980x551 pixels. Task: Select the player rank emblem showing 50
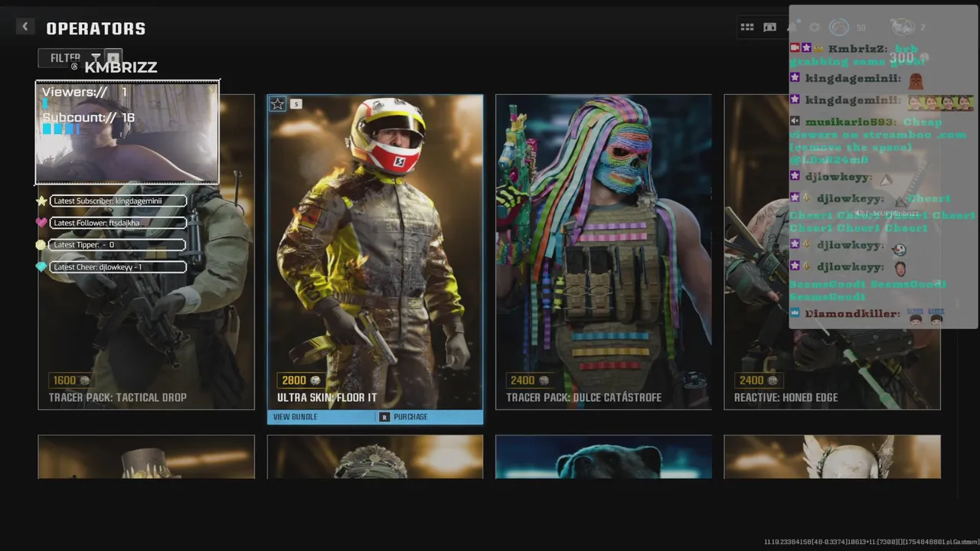tap(839, 28)
